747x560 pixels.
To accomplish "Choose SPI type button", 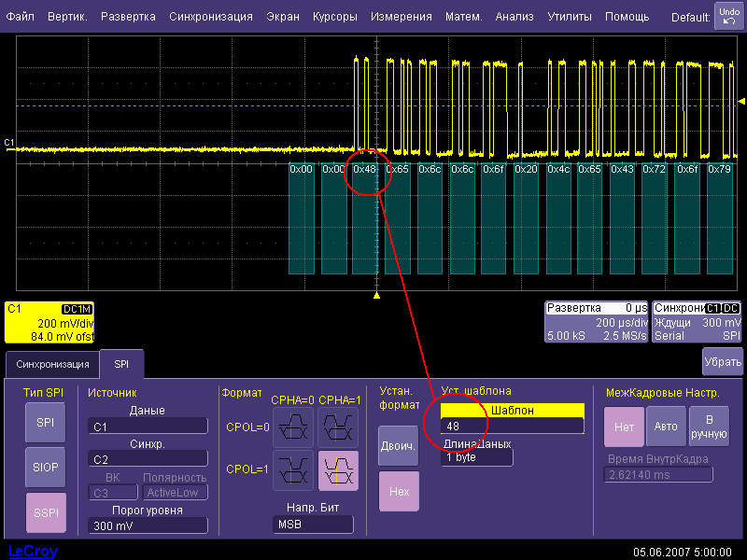I will click(x=45, y=423).
